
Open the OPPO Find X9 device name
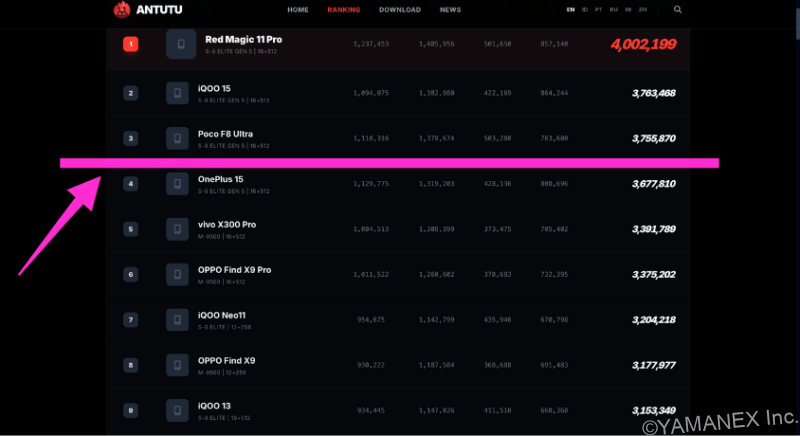coord(226,360)
